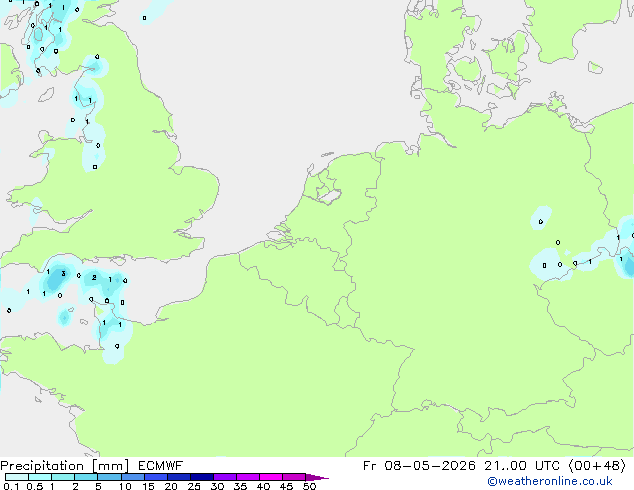Pick the dark navy 25–30 mm legend swatch
Viewport: 634px width, 490px height.
pos(202,477)
